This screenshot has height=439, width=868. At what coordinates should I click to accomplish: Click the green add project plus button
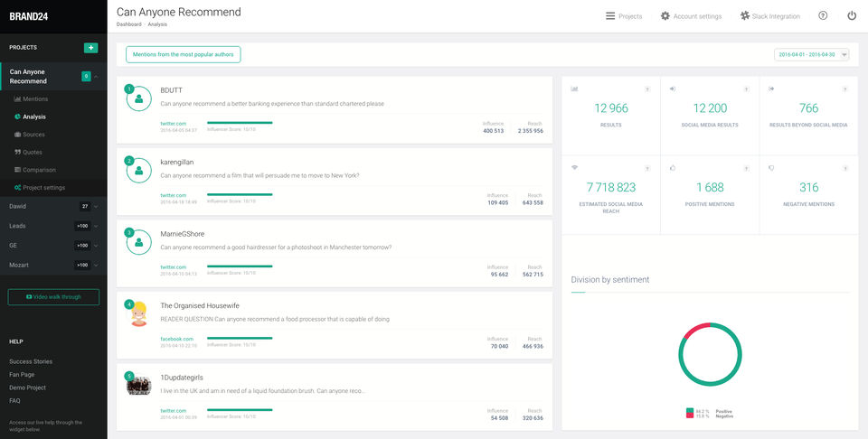[90, 47]
